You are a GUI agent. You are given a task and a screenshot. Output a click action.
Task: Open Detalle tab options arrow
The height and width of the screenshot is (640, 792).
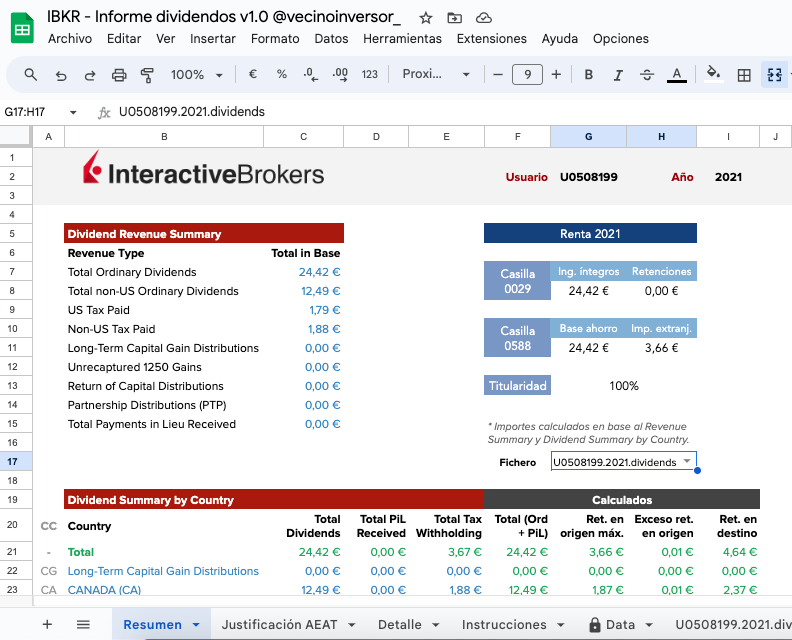[x=435, y=625]
